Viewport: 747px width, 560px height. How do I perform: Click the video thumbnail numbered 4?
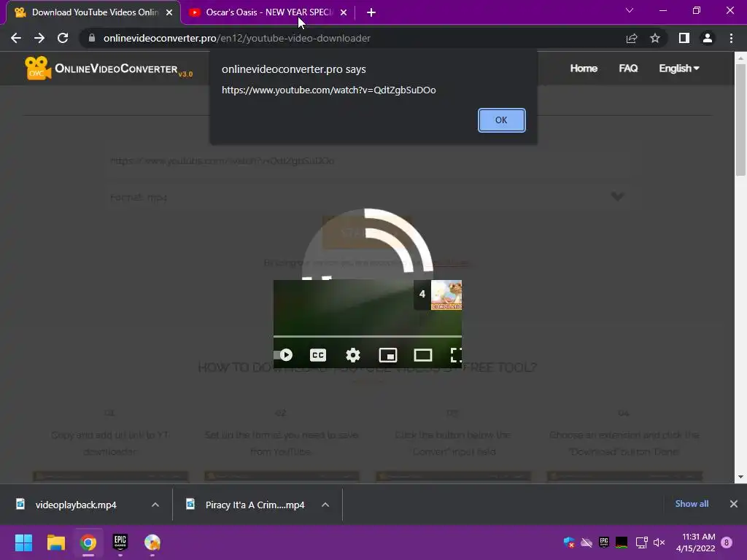[438, 295]
